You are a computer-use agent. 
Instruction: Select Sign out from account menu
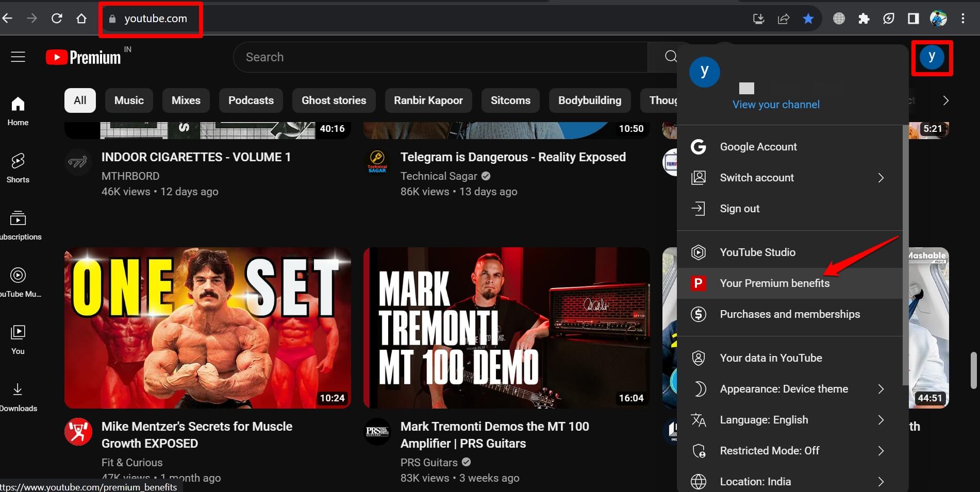pyautogui.click(x=789, y=209)
